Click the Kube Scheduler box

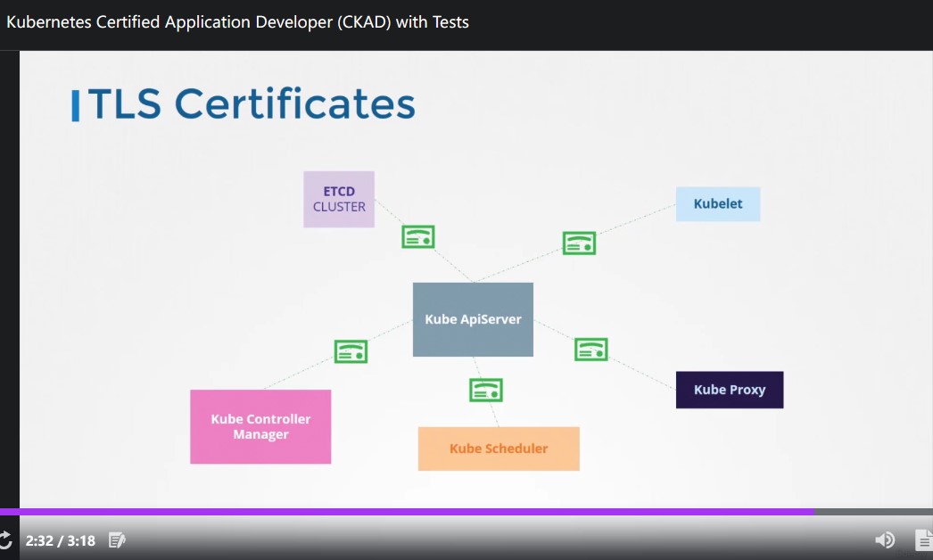(x=499, y=449)
